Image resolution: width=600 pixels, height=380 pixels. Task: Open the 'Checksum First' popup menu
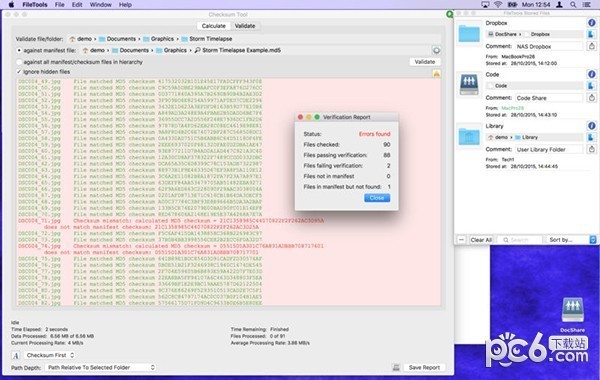(x=50, y=356)
